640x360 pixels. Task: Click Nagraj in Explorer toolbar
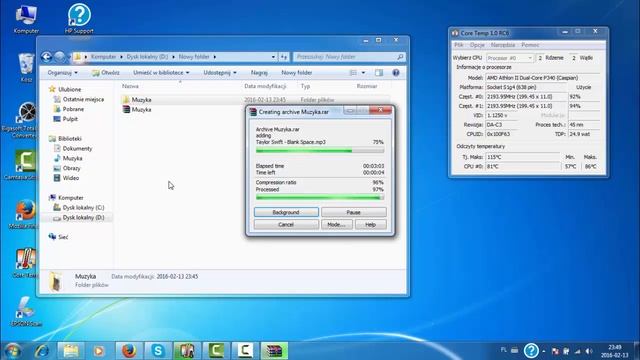click(259, 73)
